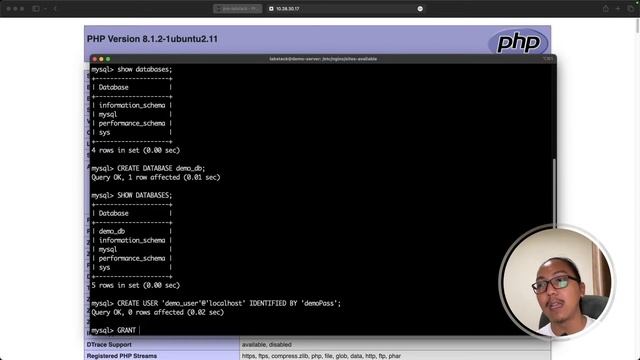Image resolution: width=640 pixels, height=360 pixels.
Task: Go back with the browser back arrow
Action: [x=55, y=9]
